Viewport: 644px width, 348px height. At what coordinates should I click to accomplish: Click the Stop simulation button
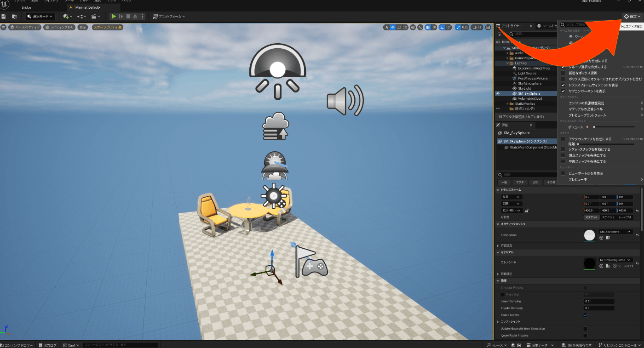128,16
